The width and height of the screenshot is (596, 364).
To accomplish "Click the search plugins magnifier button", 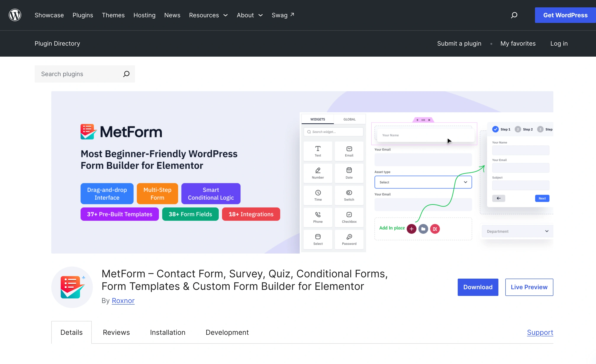I will pos(126,74).
